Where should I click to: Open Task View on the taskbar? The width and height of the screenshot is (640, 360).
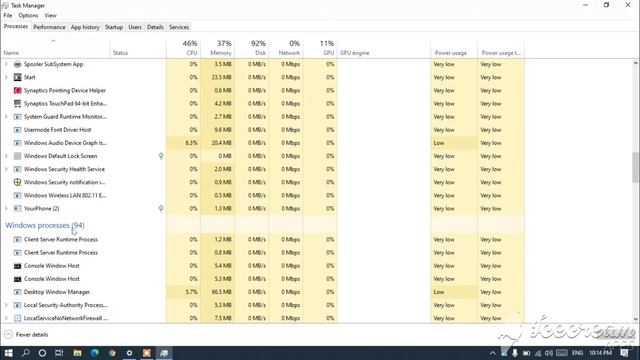59,353
